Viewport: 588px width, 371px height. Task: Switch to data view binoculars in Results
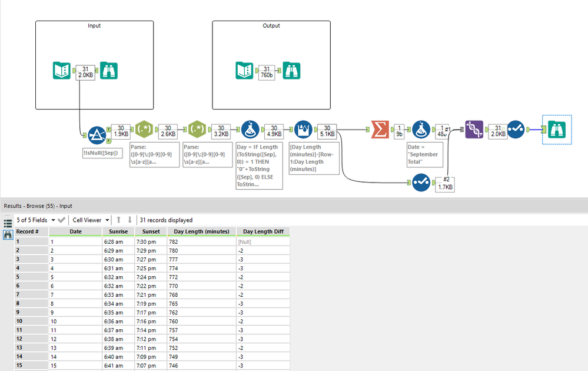click(x=8, y=235)
